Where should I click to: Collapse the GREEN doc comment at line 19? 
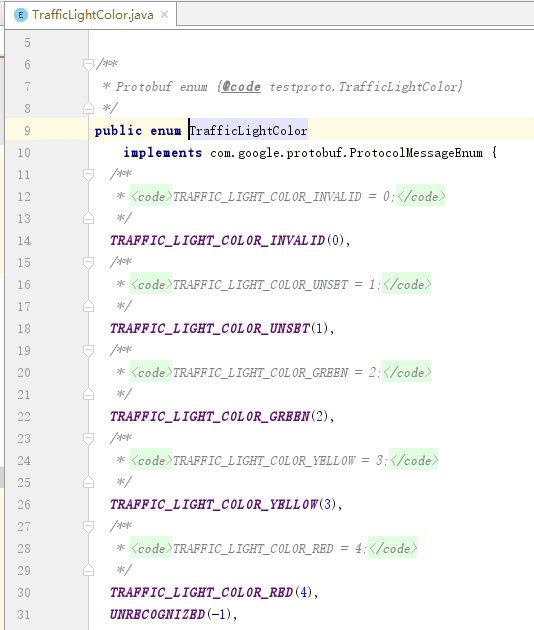point(88,350)
